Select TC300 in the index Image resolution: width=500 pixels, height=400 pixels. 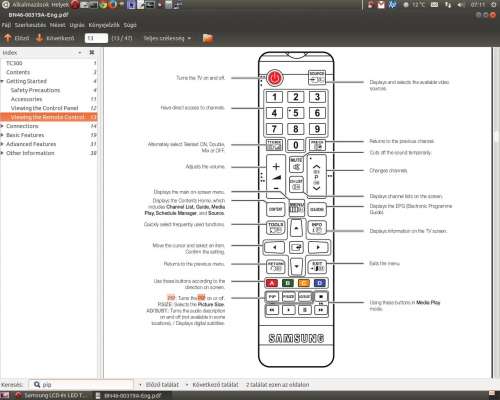click(x=14, y=63)
